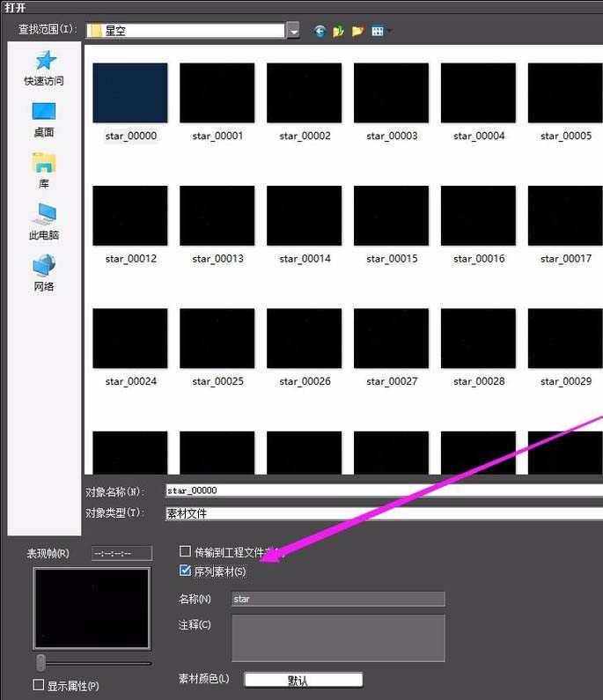This screenshot has width=603, height=700.
Task: Select the star_00025 thumbnail
Action: pyautogui.click(x=217, y=338)
